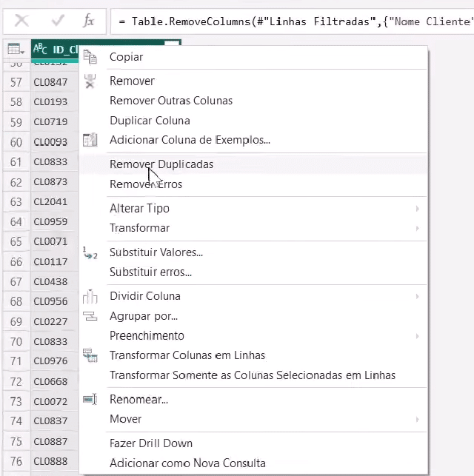Expand the Alterar Tipo submenu

pyautogui.click(x=253, y=209)
